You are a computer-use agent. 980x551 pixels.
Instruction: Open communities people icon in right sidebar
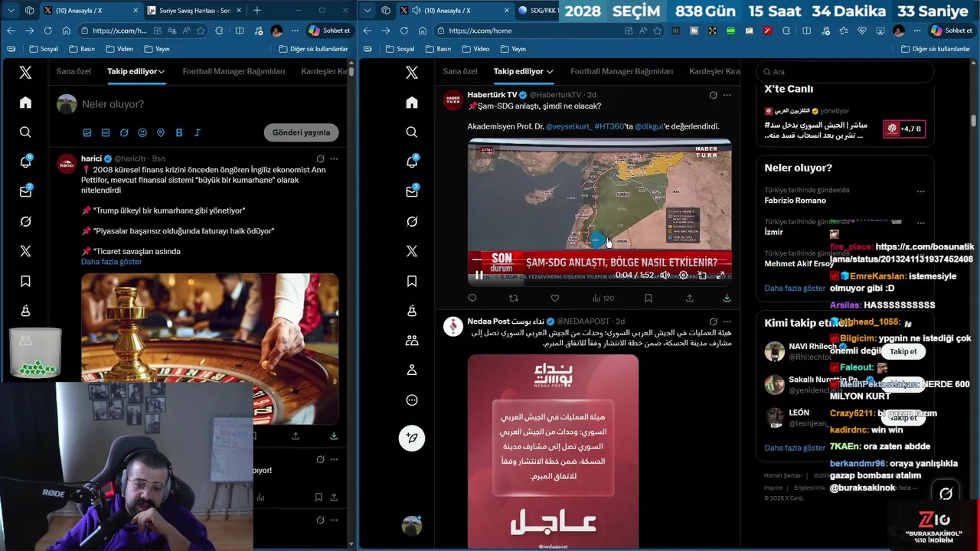(412, 341)
